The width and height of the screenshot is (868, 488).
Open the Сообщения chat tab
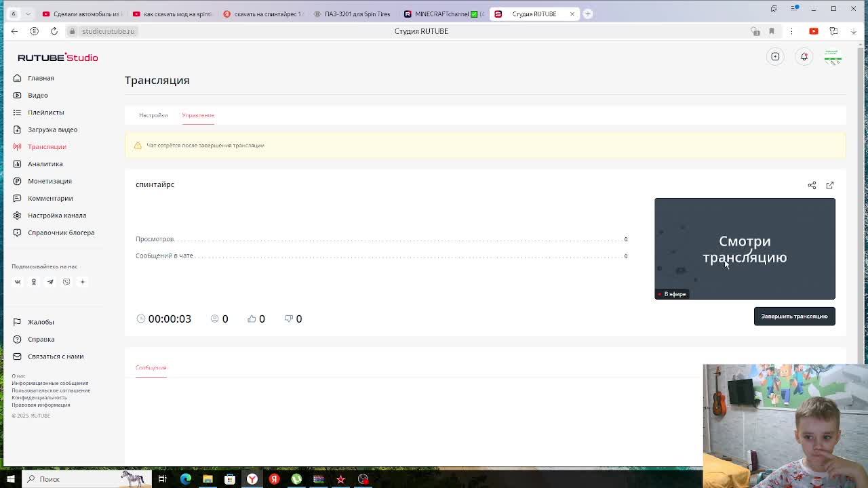pos(151,367)
